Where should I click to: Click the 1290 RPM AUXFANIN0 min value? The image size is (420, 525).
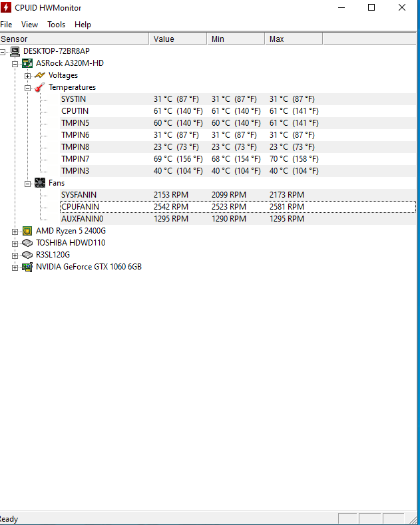pyautogui.click(x=229, y=219)
